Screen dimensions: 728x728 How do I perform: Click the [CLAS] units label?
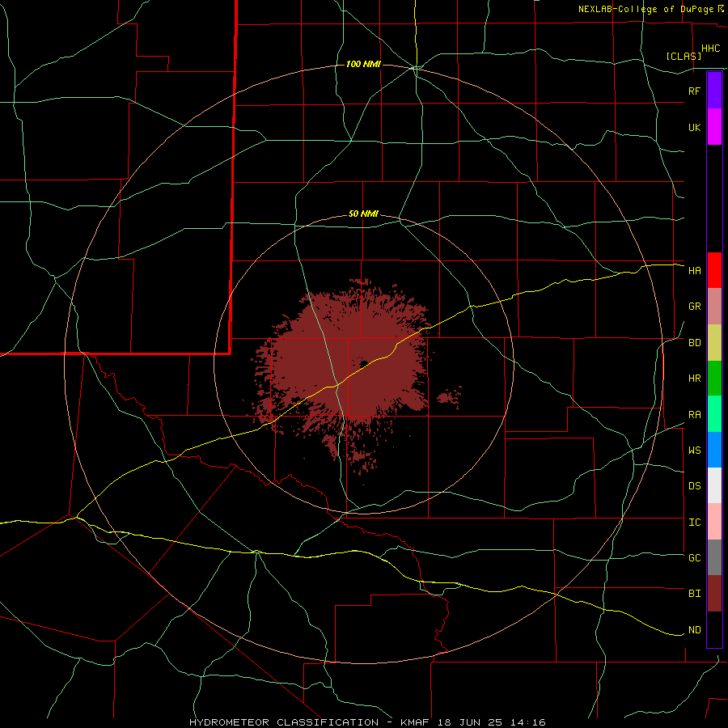(684, 56)
